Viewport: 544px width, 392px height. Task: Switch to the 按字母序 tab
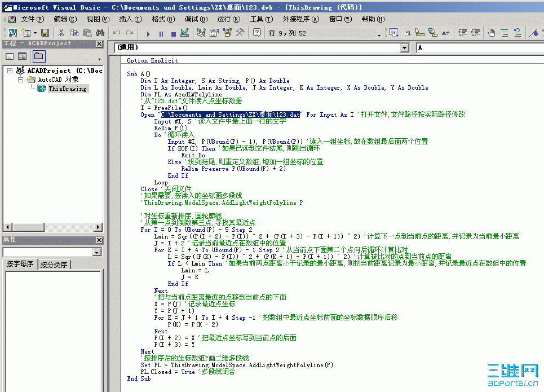(x=20, y=264)
